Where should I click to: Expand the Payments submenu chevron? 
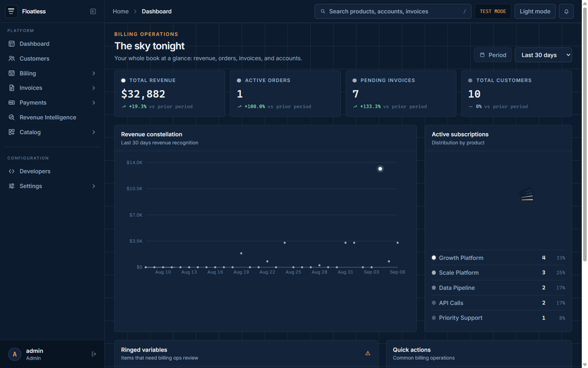[x=94, y=103]
